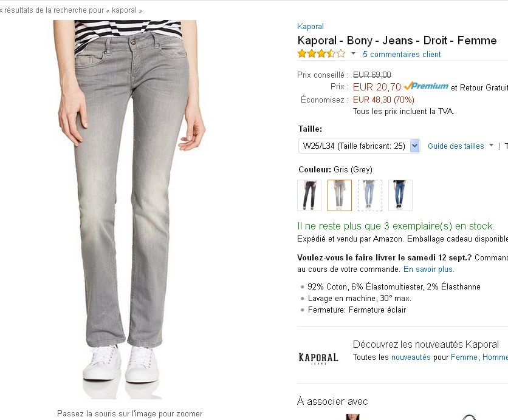Open the rating breakdown arrow beside stars
Image resolution: width=508 pixels, height=420 pixels.
(353, 54)
